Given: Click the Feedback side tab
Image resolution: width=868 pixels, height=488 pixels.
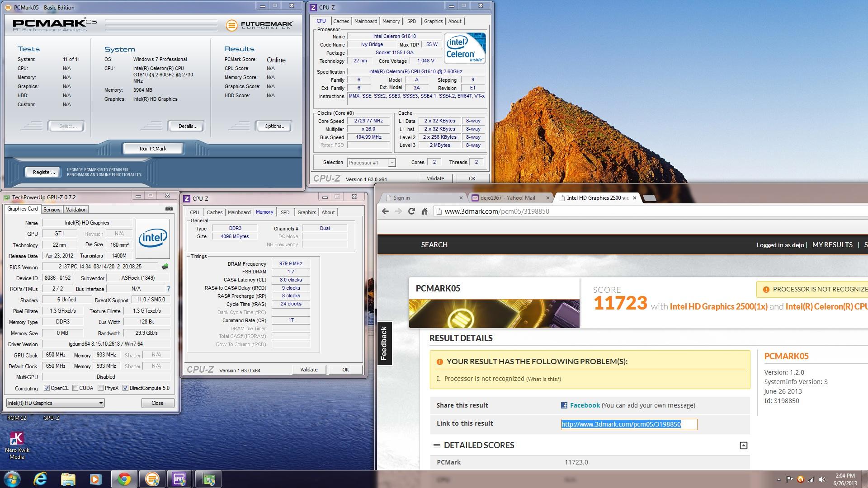Looking at the screenshot, I should pos(384,343).
